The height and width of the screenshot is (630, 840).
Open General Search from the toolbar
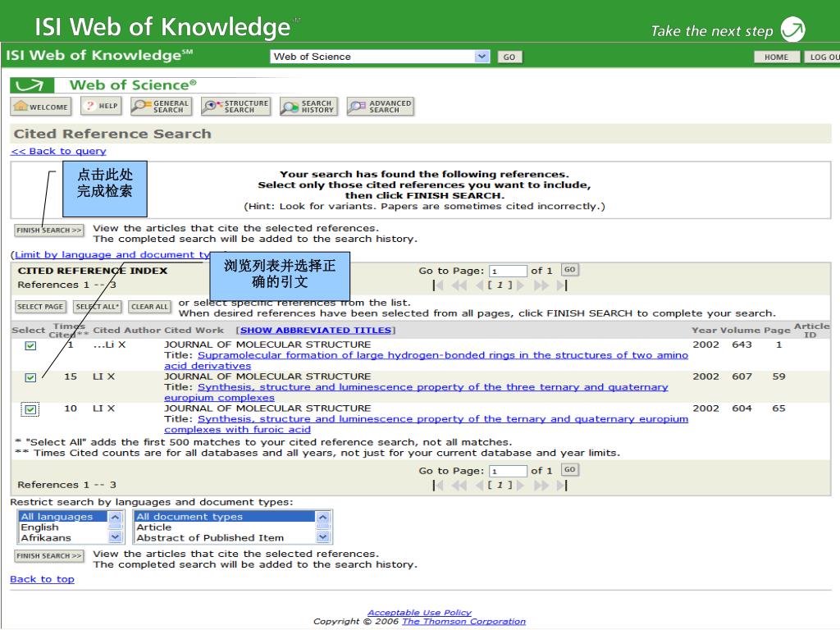pos(160,106)
